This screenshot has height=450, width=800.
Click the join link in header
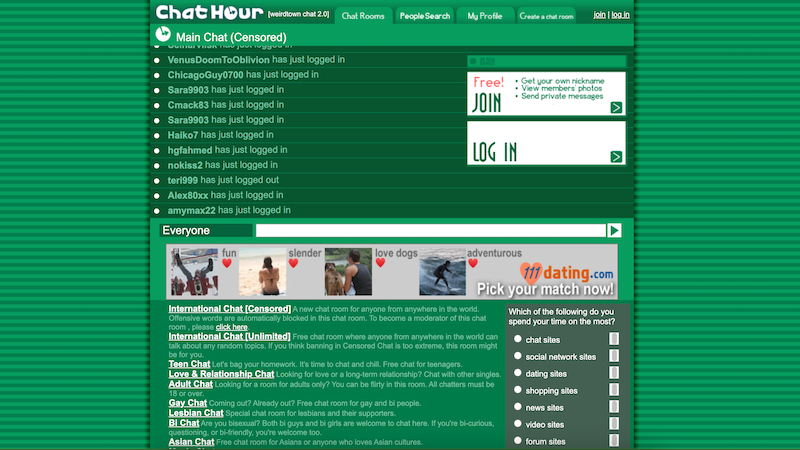tap(599, 15)
